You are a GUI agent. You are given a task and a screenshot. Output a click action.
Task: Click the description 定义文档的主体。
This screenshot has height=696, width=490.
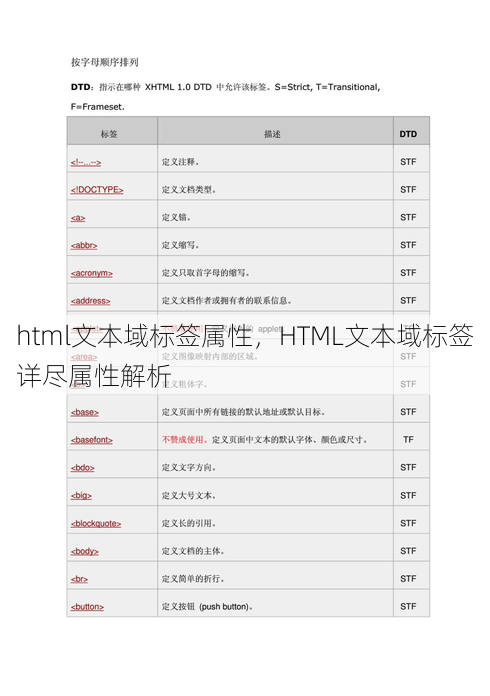click(193, 551)
